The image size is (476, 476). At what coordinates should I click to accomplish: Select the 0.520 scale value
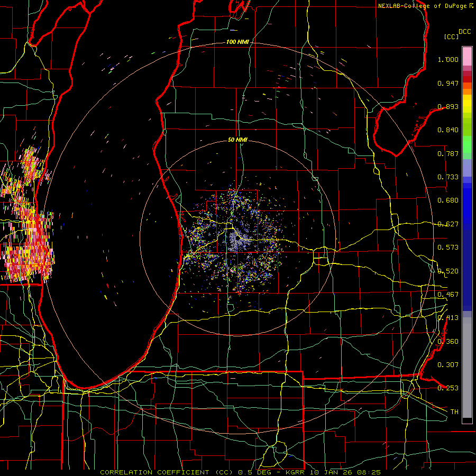[x=448, y=271]
